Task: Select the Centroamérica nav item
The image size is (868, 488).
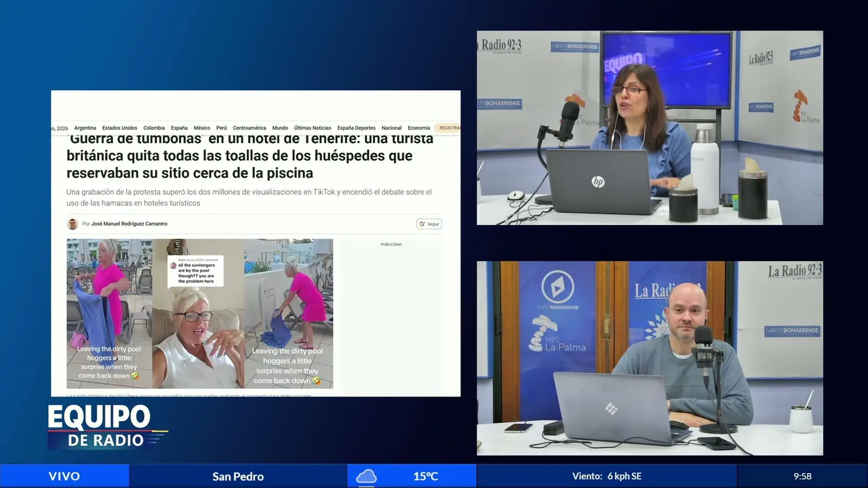Action: pyautogui.click(x=250, y=128)
